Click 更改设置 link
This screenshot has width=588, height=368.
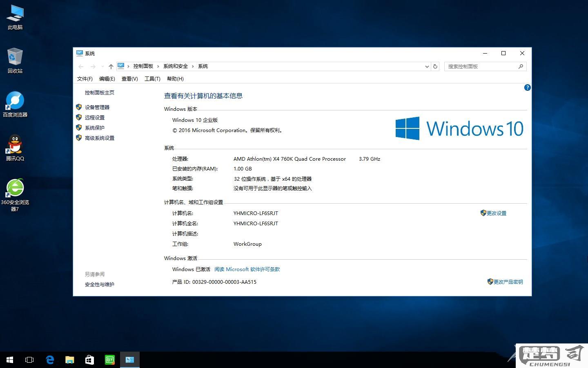pyautogui.click(x=497, y=213)
